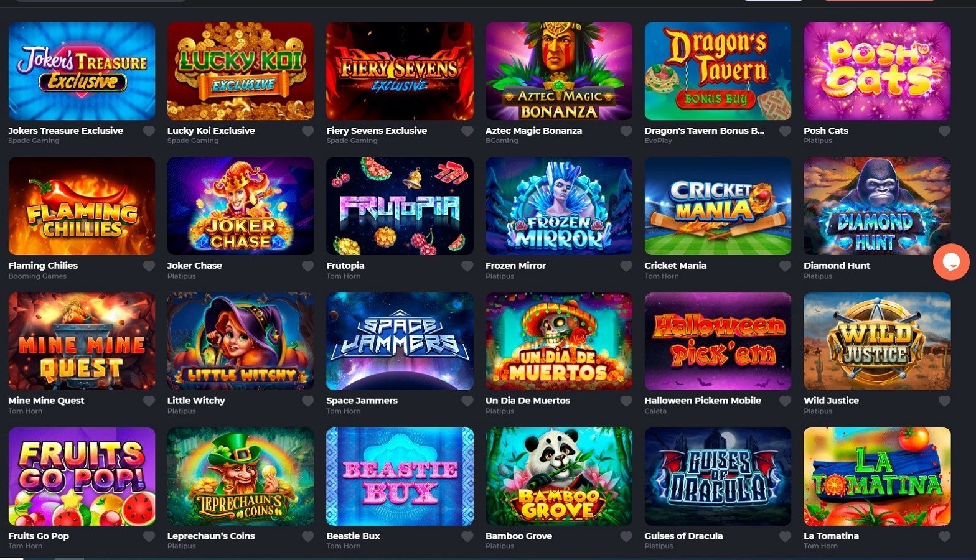Open the orange live chat bubble
Screen dimensions: 976x560
951,262
